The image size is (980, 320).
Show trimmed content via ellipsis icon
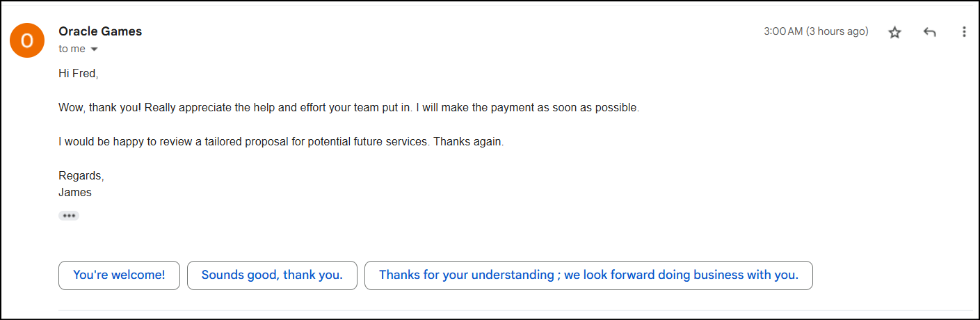coord(69,216)
